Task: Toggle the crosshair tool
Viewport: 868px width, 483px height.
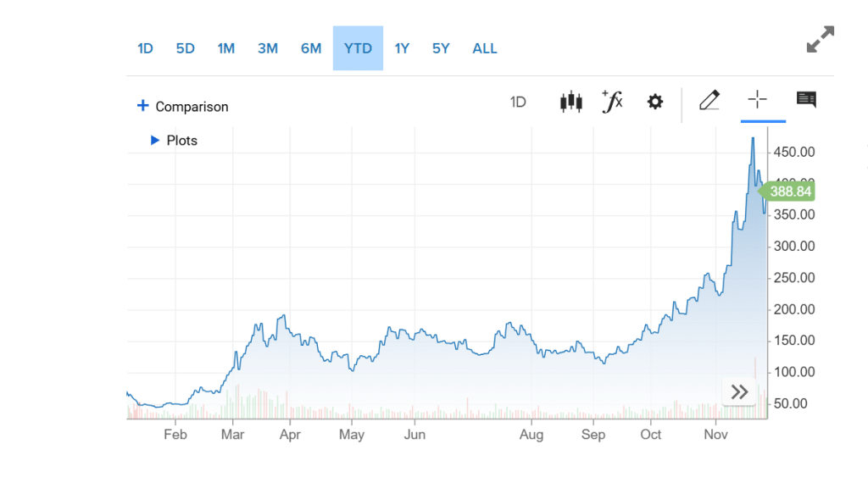Action: [757, 101]
